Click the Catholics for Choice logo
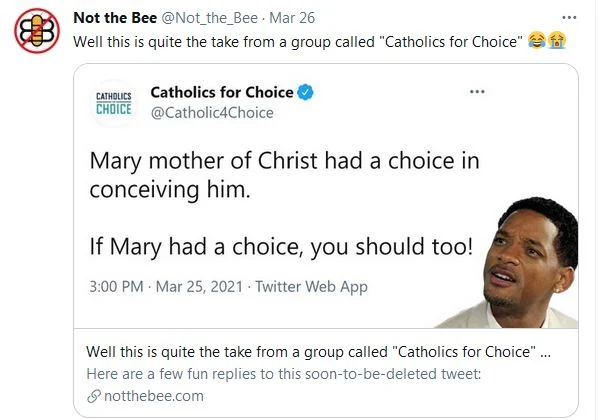The height and width of the screenshot is (420, 610). [112, 103]
